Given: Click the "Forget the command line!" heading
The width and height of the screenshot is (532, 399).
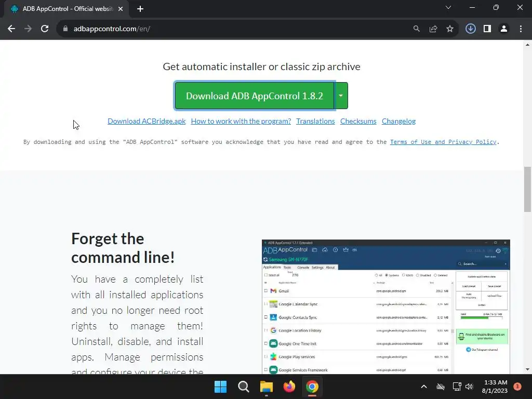Looking at the screenshot, I should point(123,248).
